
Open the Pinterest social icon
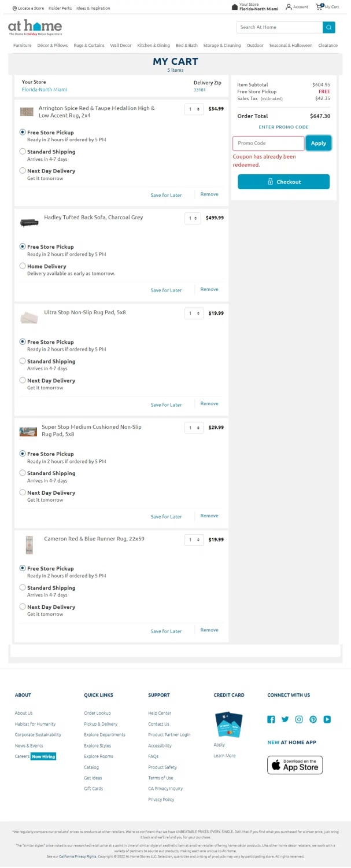click(x=313, y=719)
